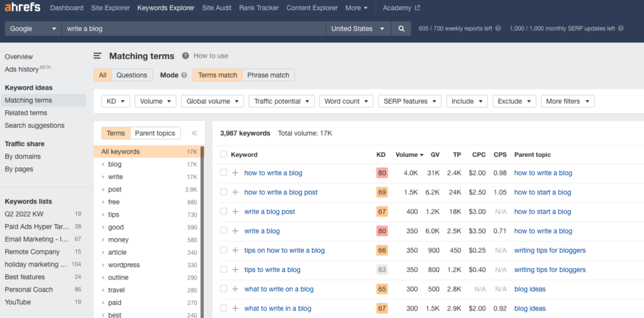Open the KD filter dropdown
Image resolution: width=644 pixels, height=318 pixels.
116,101
